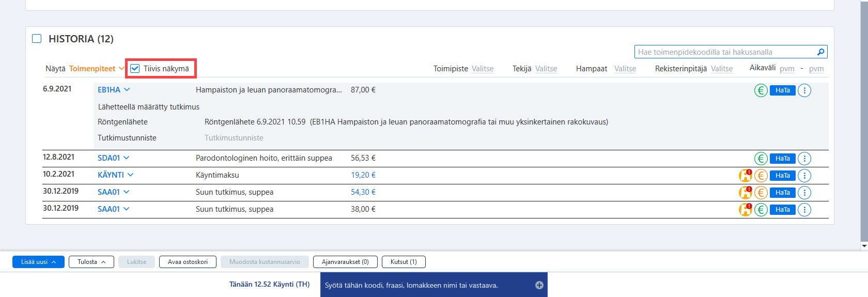Open the Tulosta menu

tap(91, 262)
